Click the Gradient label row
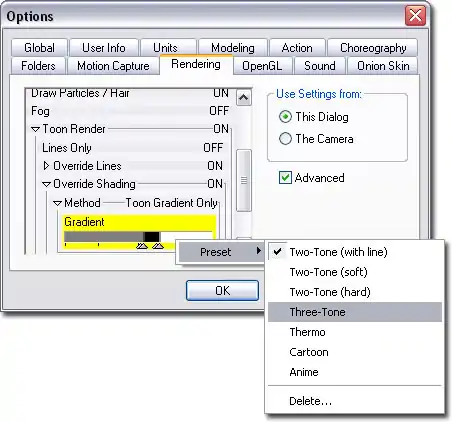This screenshot has height=422, width=452. tap(140, 222)
